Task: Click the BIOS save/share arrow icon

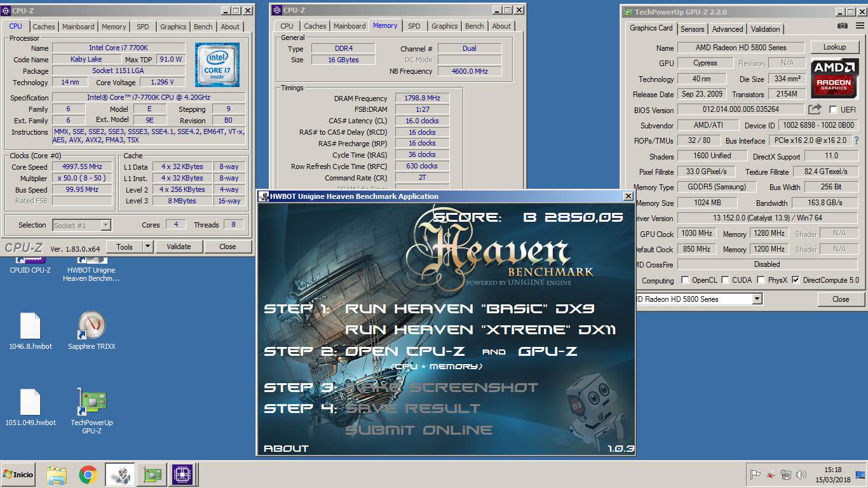Action: [x=815, y=109]
